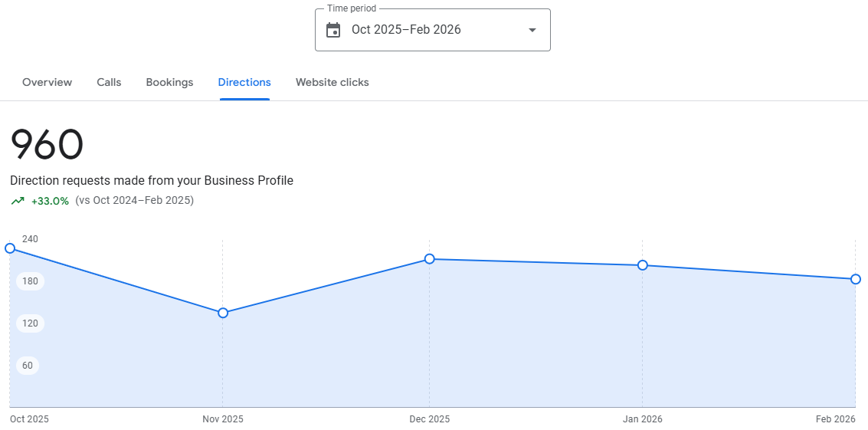Select the Nov 2025 data point marker
This screenshot has width=868, height=430.
click(223, 313)
